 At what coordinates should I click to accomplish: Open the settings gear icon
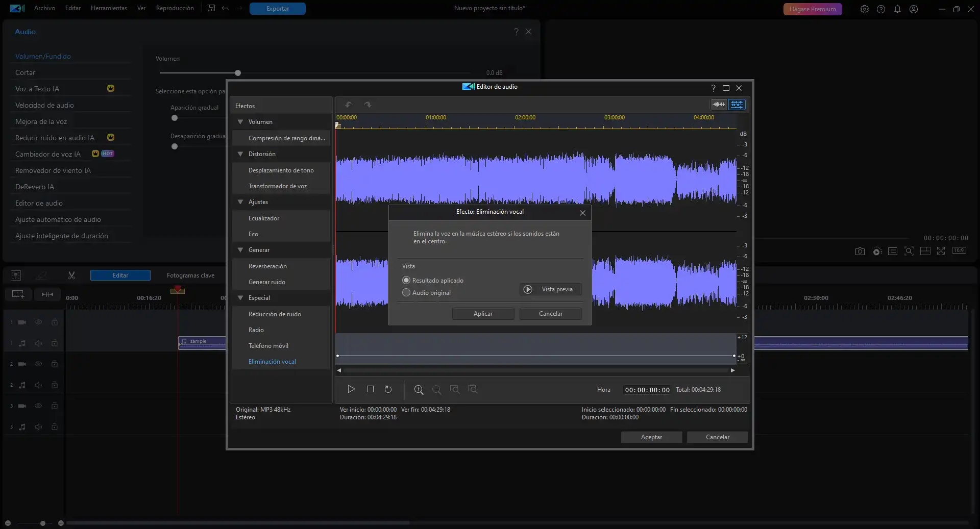[864, 9]
